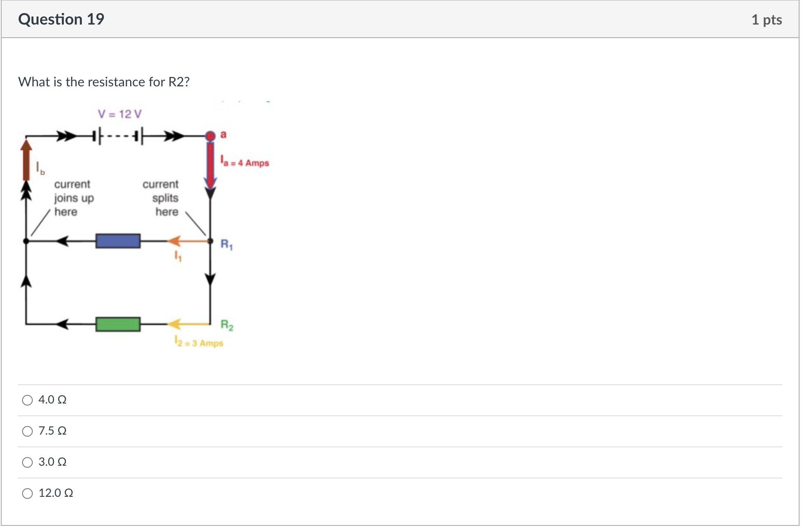The image size is (802, 532).
Task: Click the V = 12 V label in diagram
Action: coord(119,115)
